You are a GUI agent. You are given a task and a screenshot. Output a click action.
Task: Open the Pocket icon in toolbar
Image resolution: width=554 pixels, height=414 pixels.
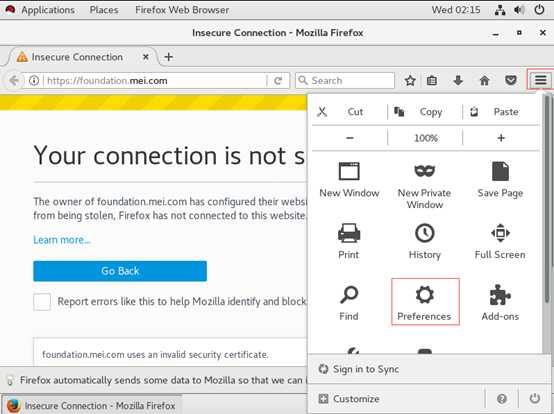511,81
